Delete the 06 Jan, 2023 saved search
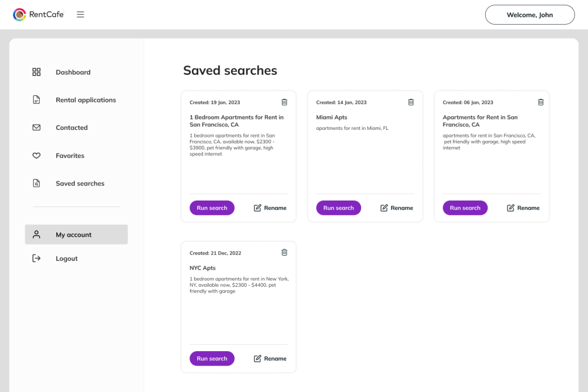 coord(541,102)
